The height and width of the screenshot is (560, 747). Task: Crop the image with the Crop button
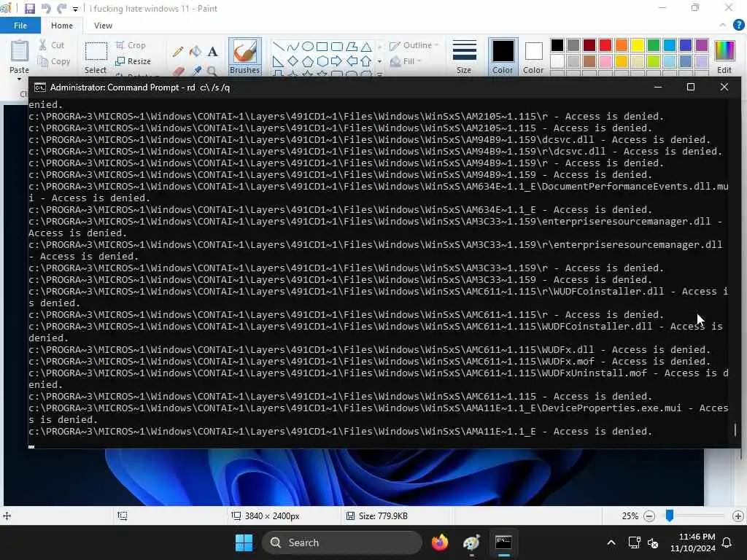point(131,45)
